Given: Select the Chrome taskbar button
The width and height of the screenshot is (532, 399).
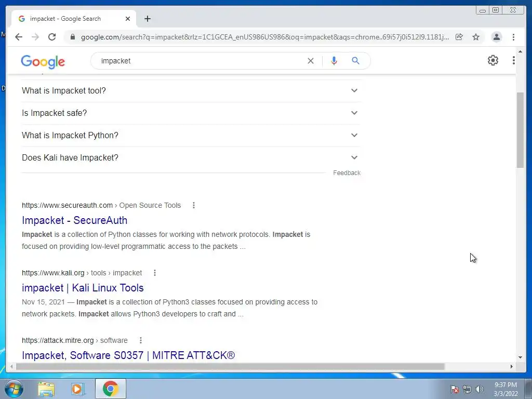Looking at the screenshot, I should [x=110, y=389].
